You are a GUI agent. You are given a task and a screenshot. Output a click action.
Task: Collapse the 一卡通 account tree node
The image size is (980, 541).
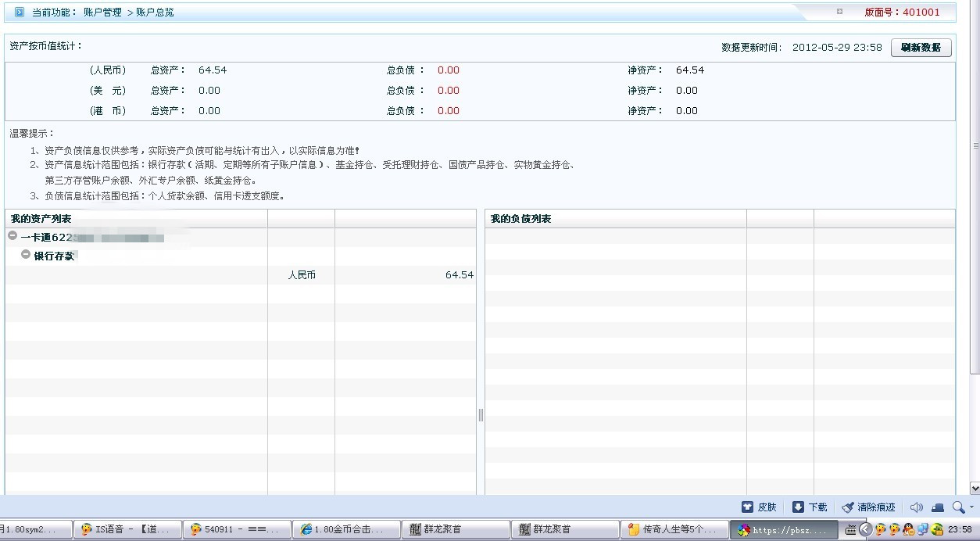(x=13, y=236)
